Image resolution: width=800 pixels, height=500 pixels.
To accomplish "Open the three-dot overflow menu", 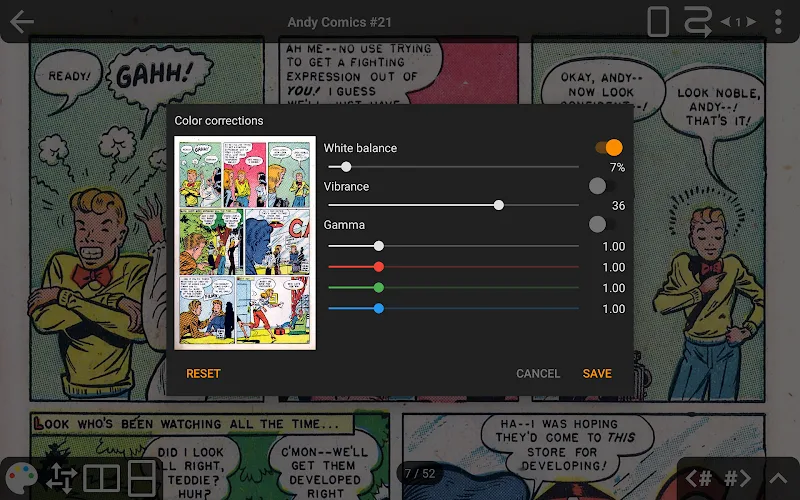I will click(x=778, y=22).
